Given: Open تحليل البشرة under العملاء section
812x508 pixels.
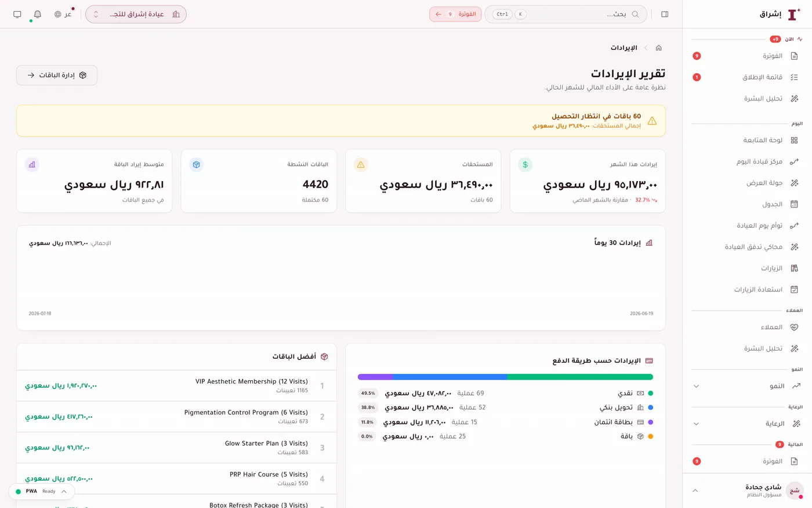Looking at the screenshot, I should point(747,348).
